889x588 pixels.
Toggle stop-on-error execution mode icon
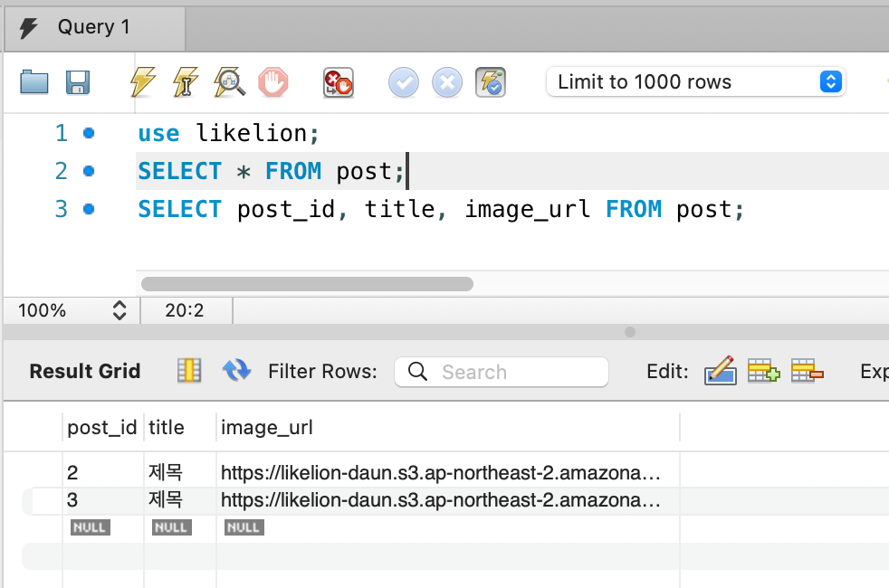click(x=339, y=82)
